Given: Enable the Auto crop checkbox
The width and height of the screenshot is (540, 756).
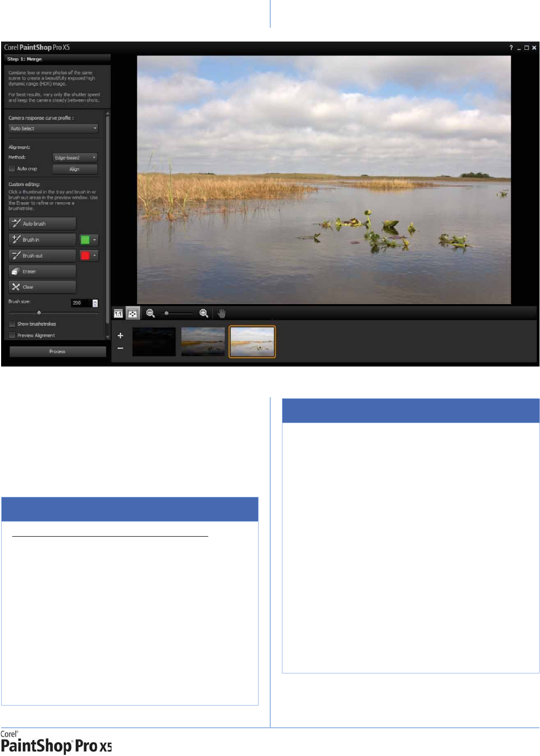Looking at the screenshot, I should [12, 168].
